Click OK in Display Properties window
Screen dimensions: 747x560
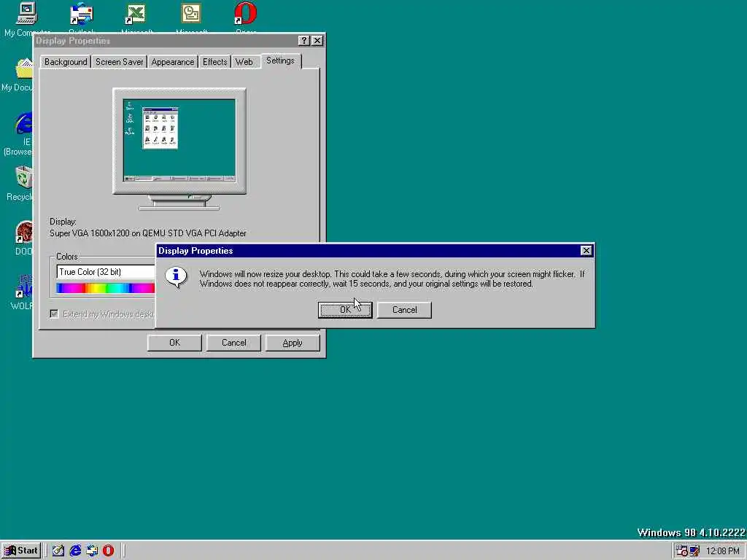(174, 343)
